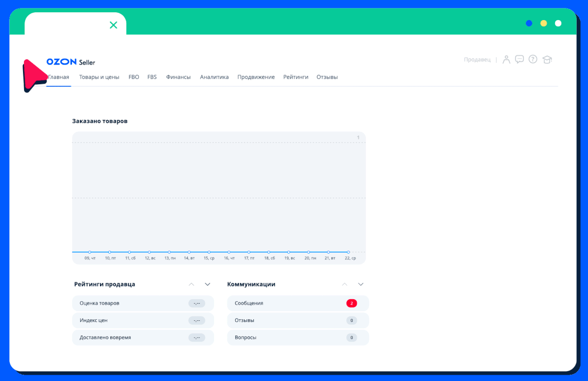Click the 22, ср data point on chart

348,252
